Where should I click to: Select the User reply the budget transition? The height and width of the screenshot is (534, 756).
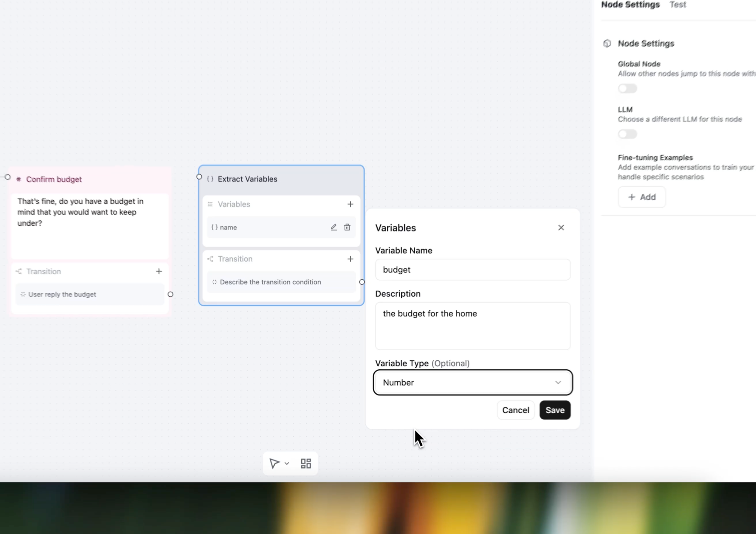click(90, 294)
